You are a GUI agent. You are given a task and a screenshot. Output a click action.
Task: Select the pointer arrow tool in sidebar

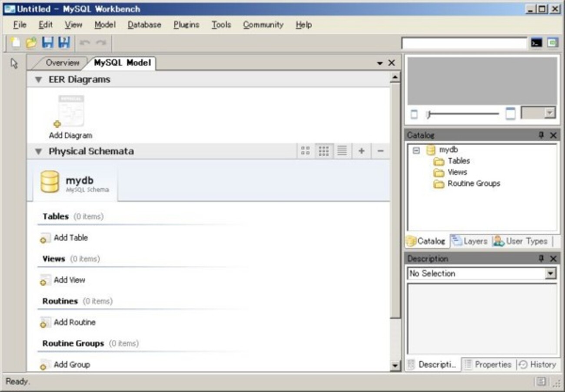(x=14, y=64)
